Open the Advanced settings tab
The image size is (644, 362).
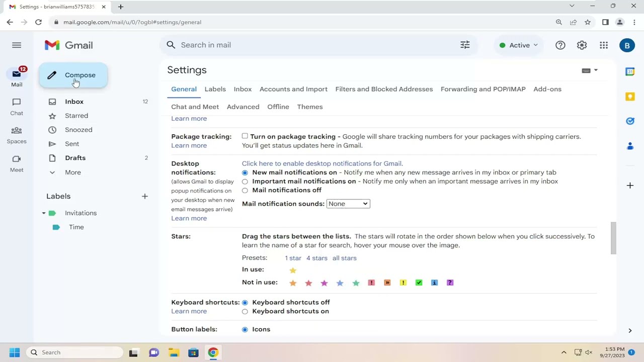[x=243, y=107]
